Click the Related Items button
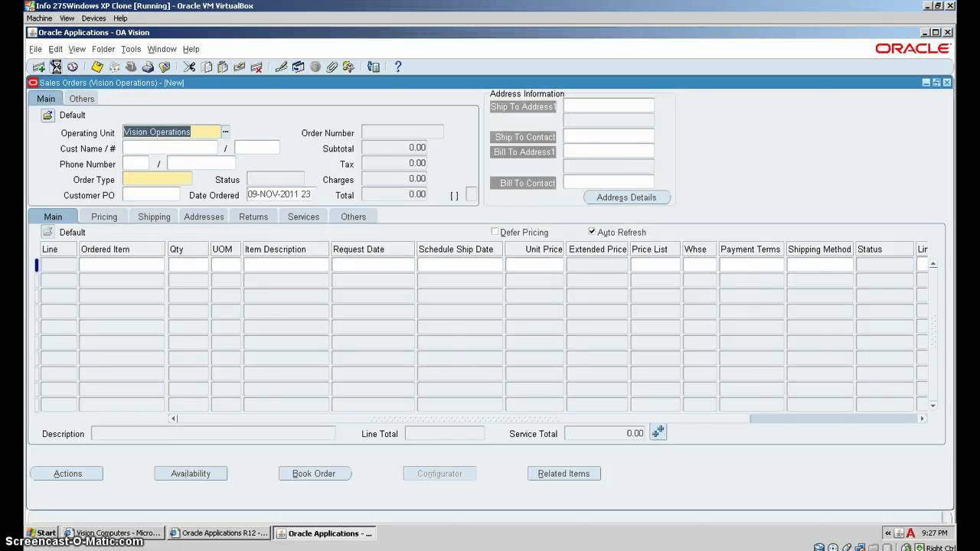 (563, 474)
